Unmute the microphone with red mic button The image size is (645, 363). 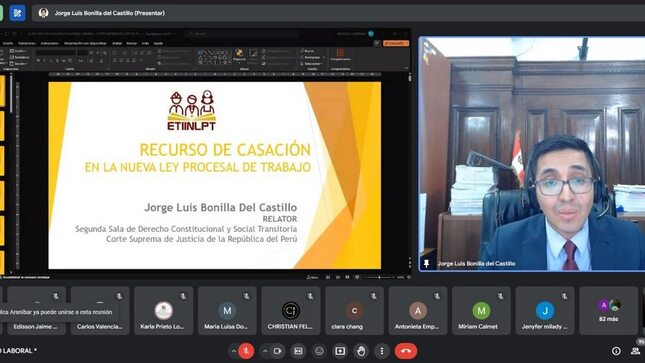pos(246,351)
